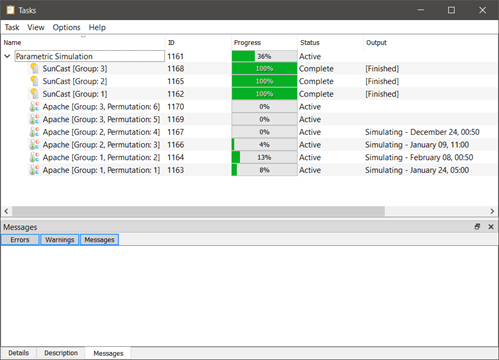The height and width of the screenshot is (360, 499).
Task: Maximize the Tasks window
Action: pyautogui.click(x=451, y=10)
